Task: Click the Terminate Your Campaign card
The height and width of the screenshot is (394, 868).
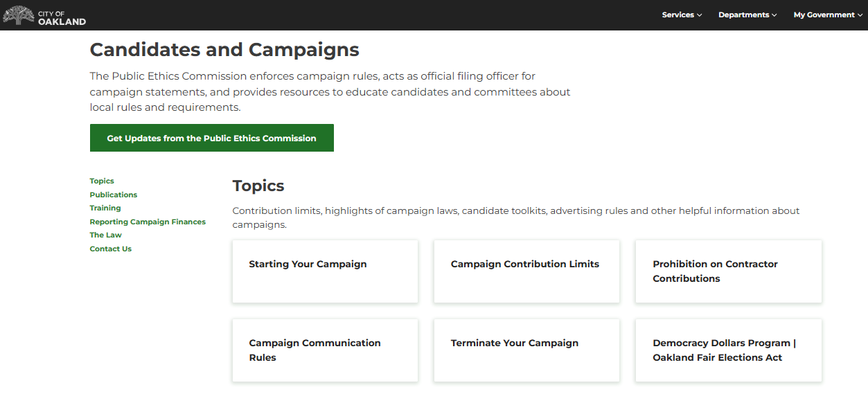Action: [526, 350]
